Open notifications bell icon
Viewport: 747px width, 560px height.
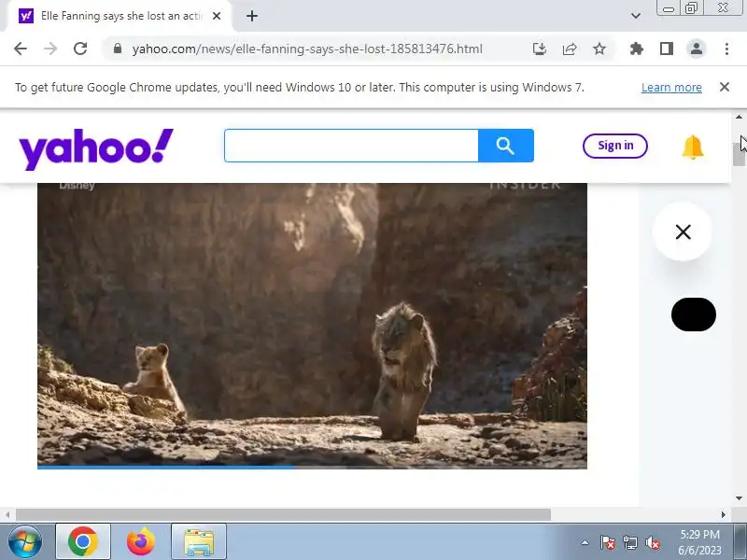coord(692,147)
